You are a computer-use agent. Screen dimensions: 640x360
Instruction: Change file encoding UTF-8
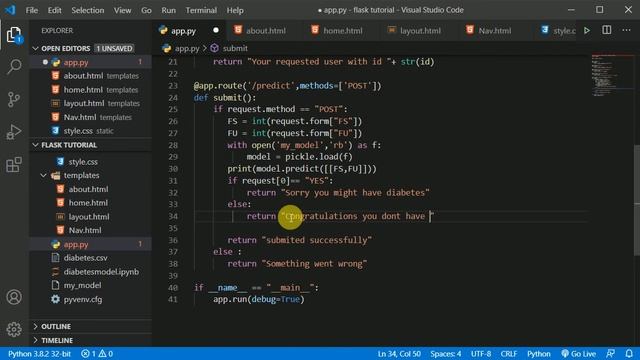(481, 353)
